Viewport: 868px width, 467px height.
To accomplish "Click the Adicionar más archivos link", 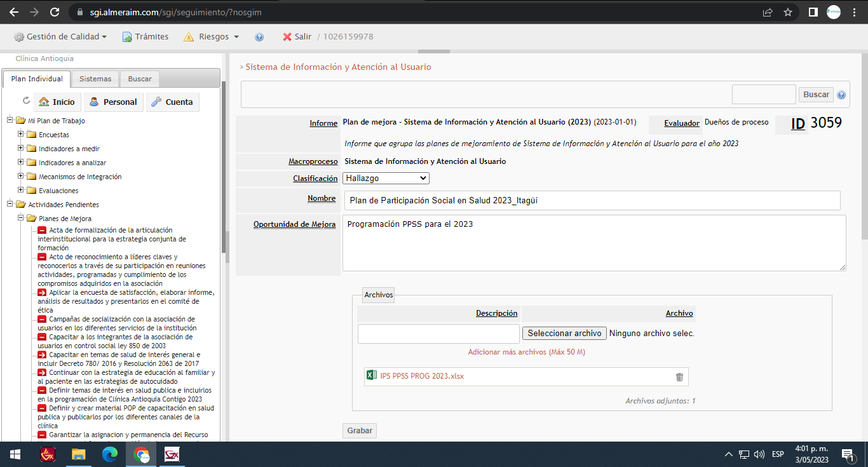I will tap(526, 352).
